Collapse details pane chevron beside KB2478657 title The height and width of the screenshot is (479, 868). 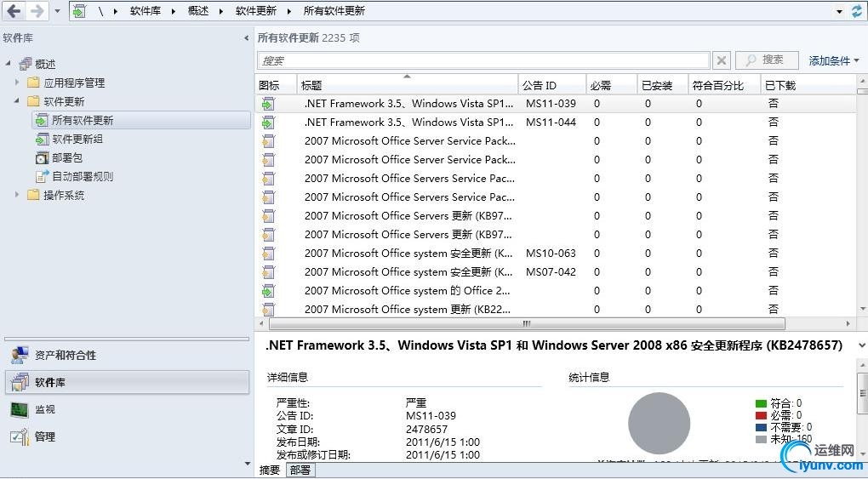[x=862, y=345]
